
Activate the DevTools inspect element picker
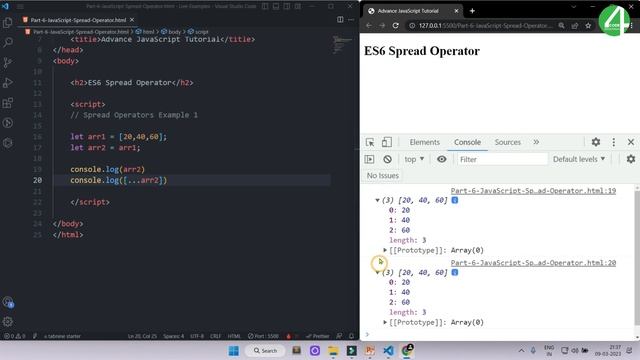click(x=370, y=142)
